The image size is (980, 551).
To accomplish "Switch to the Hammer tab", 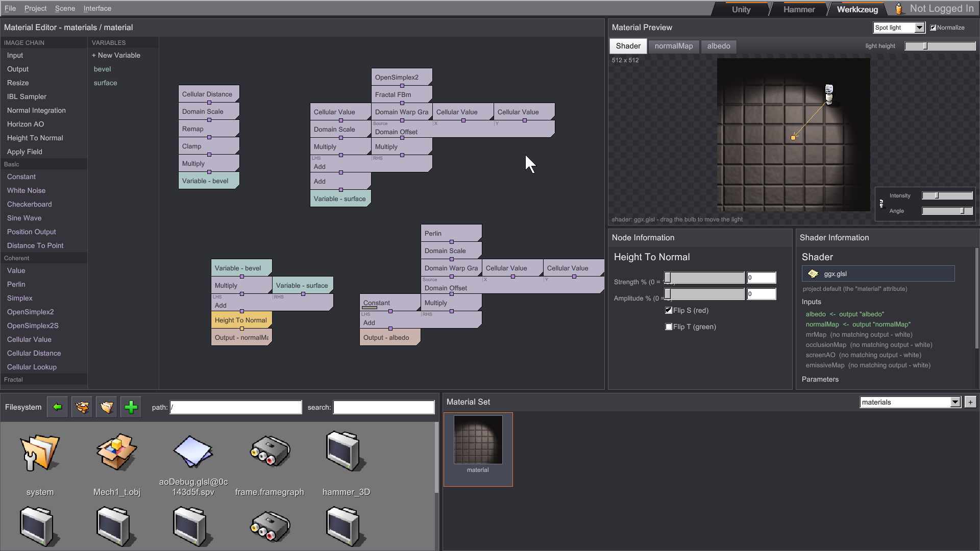I will point(799,9).
